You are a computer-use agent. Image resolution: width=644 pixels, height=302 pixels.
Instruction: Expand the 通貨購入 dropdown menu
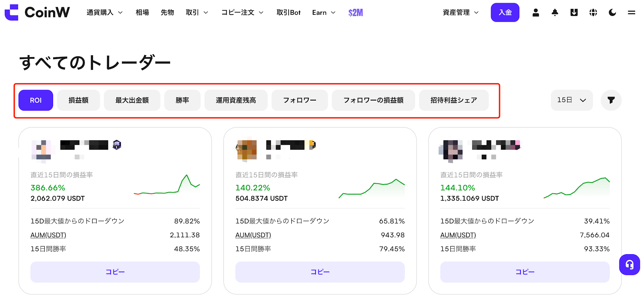click(x=104, y=12)
